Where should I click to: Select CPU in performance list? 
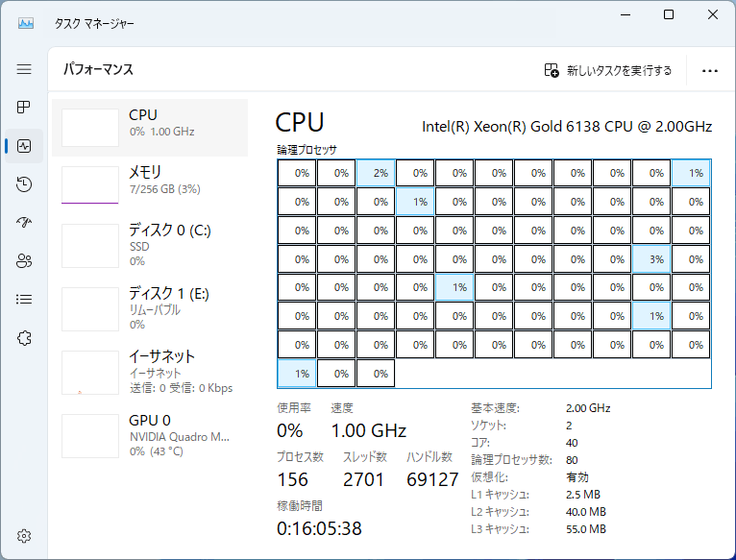[150, 128]
